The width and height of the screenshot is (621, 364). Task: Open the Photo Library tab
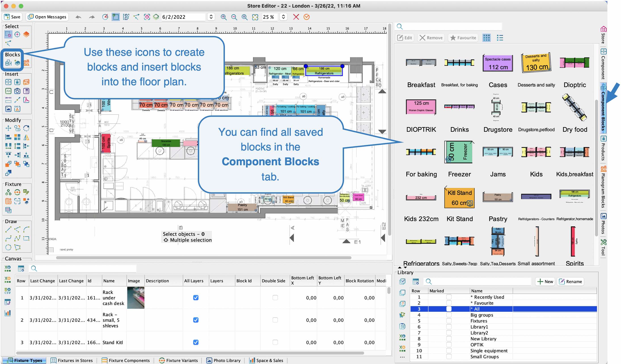click(224, 360)
